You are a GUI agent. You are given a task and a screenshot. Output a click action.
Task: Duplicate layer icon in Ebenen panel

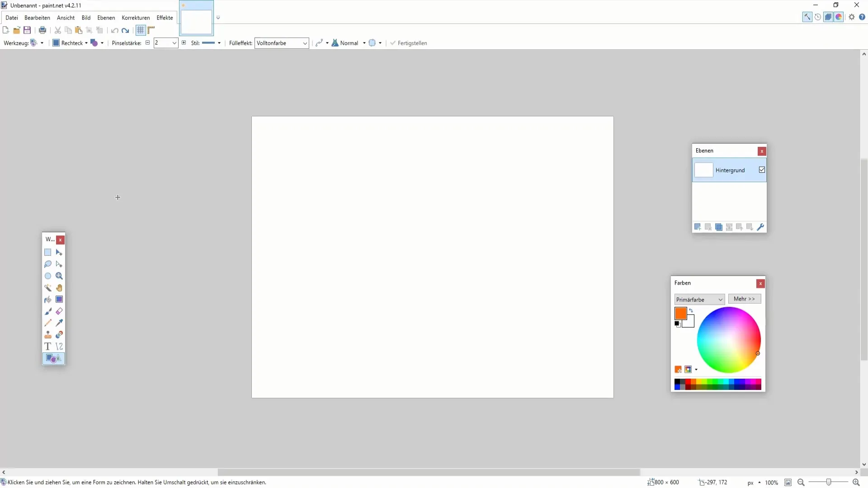coord(719,227)
